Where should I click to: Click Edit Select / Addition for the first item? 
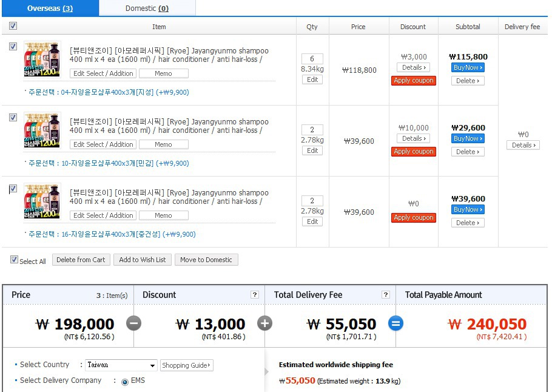click(x=103, y=73)
